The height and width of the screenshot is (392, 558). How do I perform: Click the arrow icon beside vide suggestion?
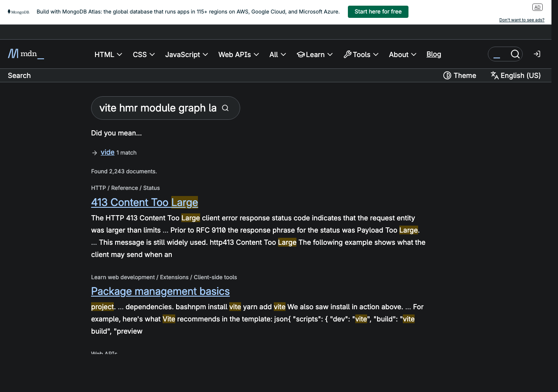(x=95, y=153)
